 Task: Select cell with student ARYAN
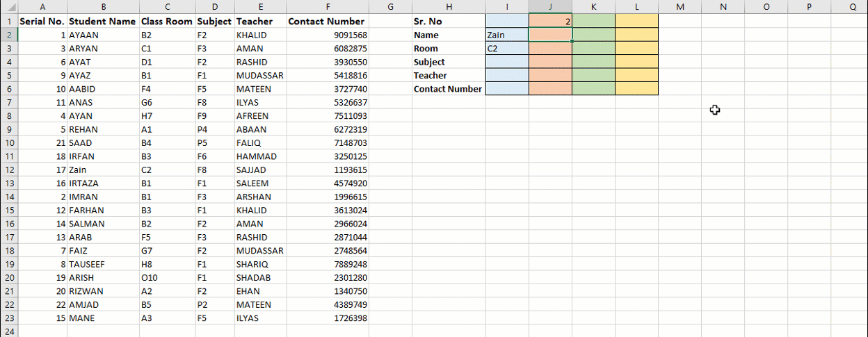click(103, 49)
